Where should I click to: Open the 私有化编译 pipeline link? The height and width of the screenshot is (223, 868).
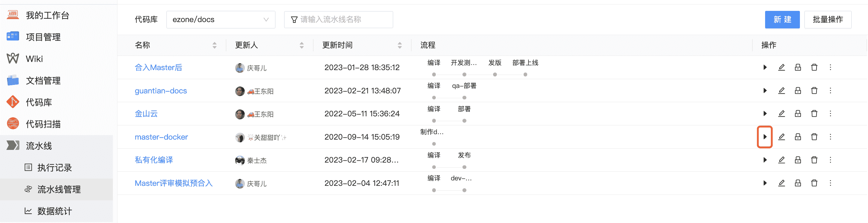[154, 160]
